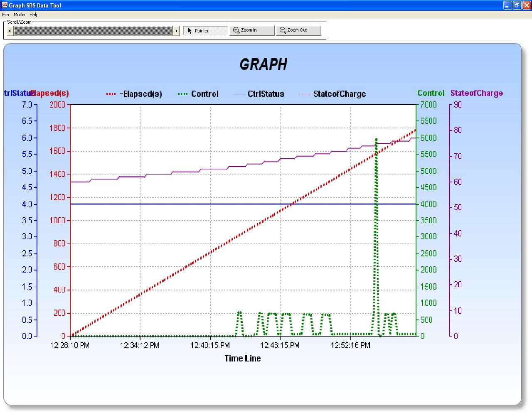Select the Pointer tool button
Viewport: 532px width, 413px height.
(205, 31)
